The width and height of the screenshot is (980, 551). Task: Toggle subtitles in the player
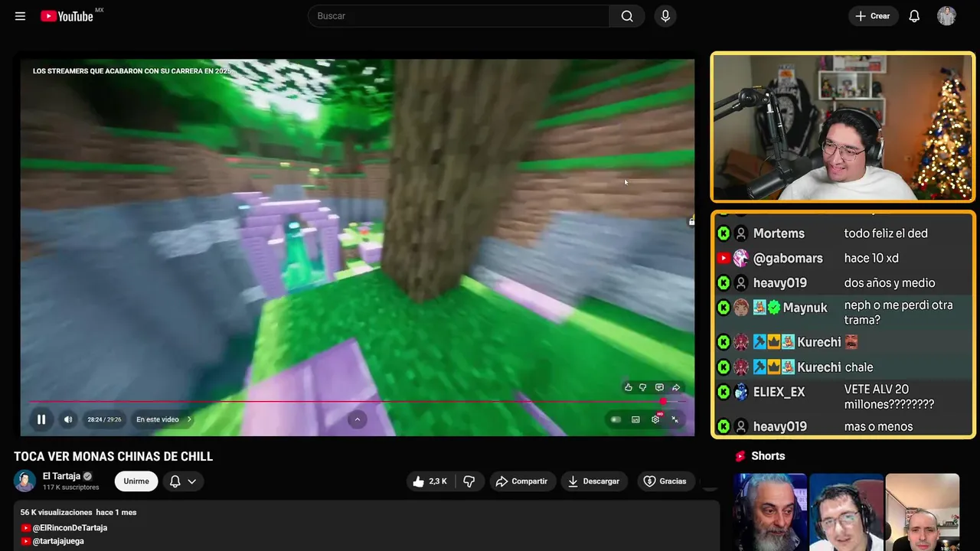[x=635, y=419]
